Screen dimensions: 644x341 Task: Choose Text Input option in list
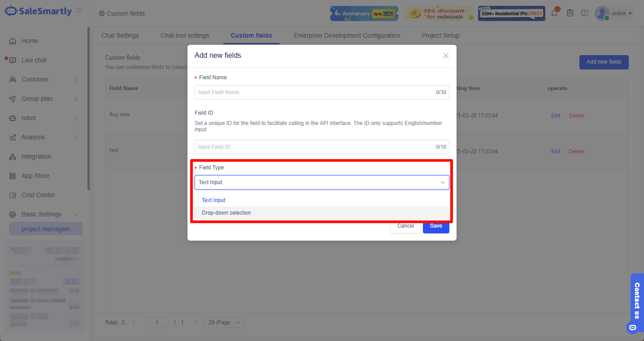click(213, 200)
